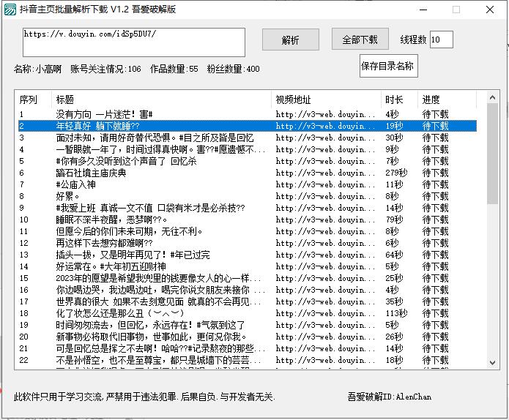This screenshot has height=420, width=509.
Task: Click the 序列 column header
Action: point(34,100)
